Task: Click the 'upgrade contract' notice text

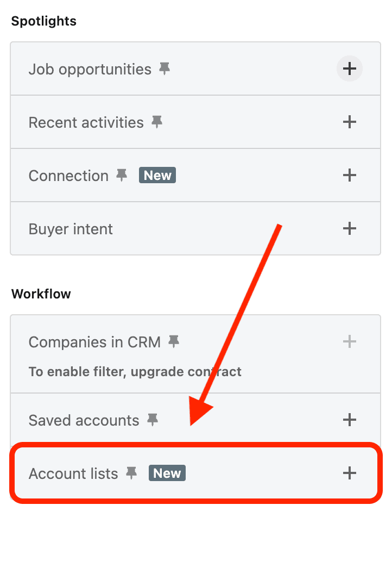Action: coord(135,372)
